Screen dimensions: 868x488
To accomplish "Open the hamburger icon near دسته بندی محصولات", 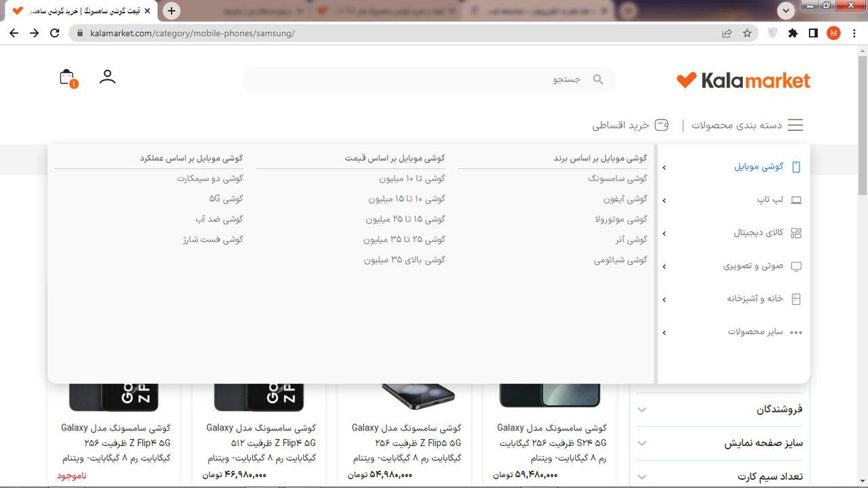I will [x=795, y=125].
